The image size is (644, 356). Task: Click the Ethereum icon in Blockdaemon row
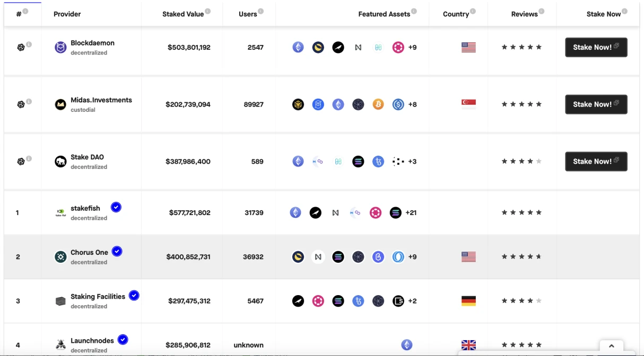click(298, 47)
